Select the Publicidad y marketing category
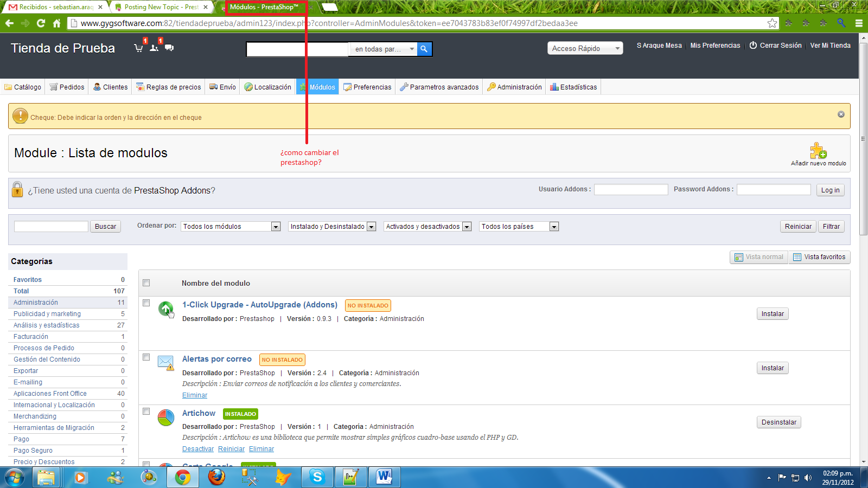 pyautogui.click(x=47, y=314)
